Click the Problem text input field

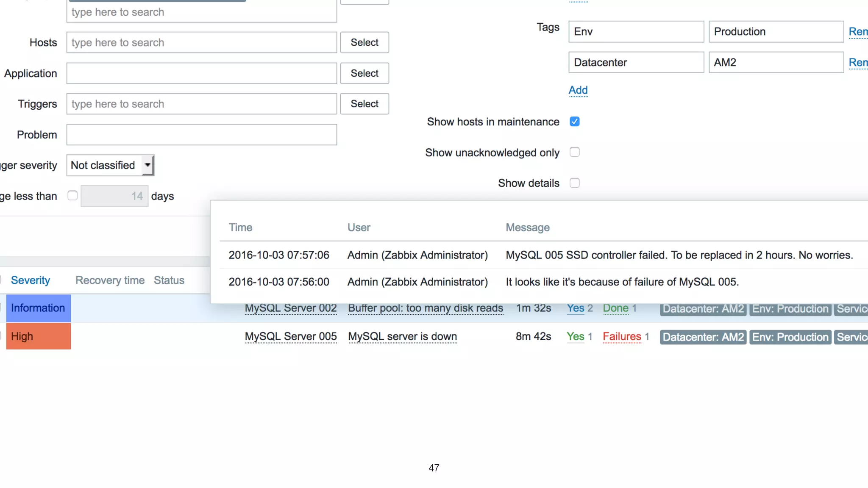(201, 135)
